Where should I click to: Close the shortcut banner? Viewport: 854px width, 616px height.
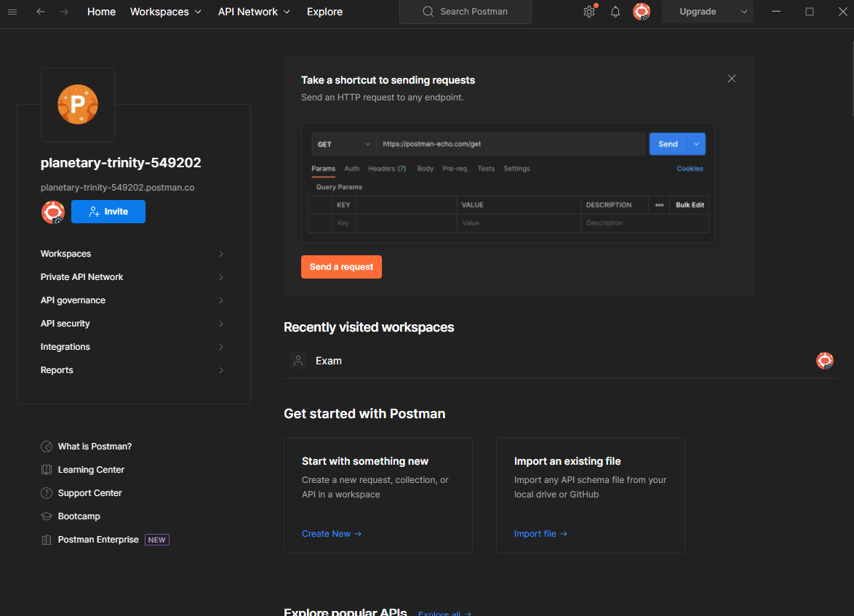[x=732, y=79]
